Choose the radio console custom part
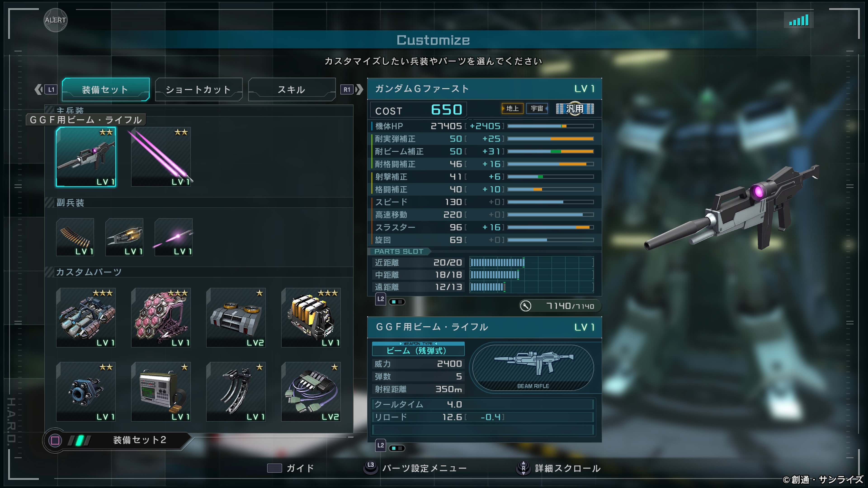Viewport: 868px width, 488px height. point(161,392)
